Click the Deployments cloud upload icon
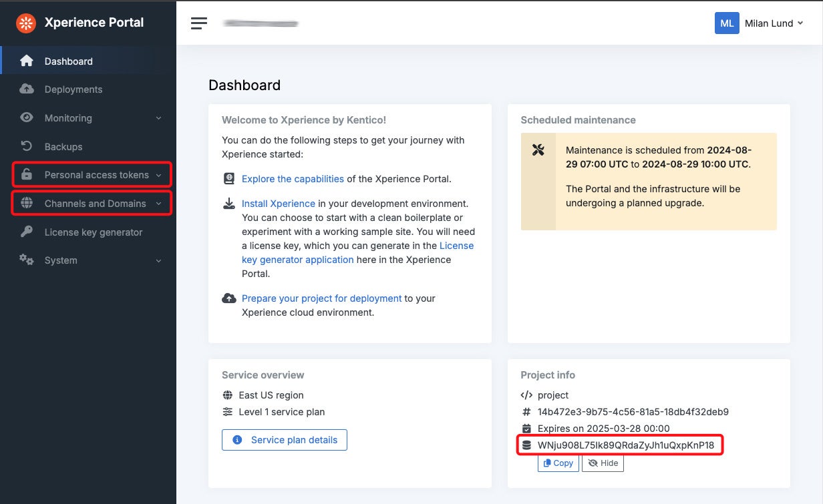This screenshot has width=823, height=504. click(x=27, y=89)
